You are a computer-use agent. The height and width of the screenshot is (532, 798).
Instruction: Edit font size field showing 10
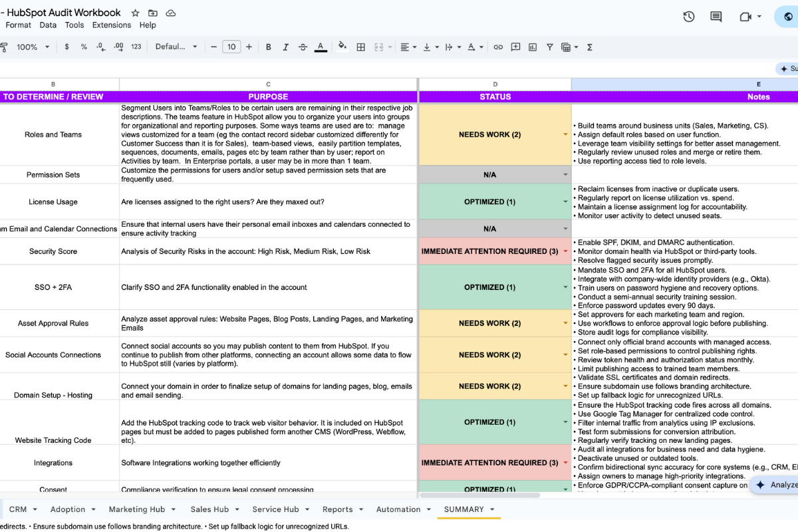231,47
